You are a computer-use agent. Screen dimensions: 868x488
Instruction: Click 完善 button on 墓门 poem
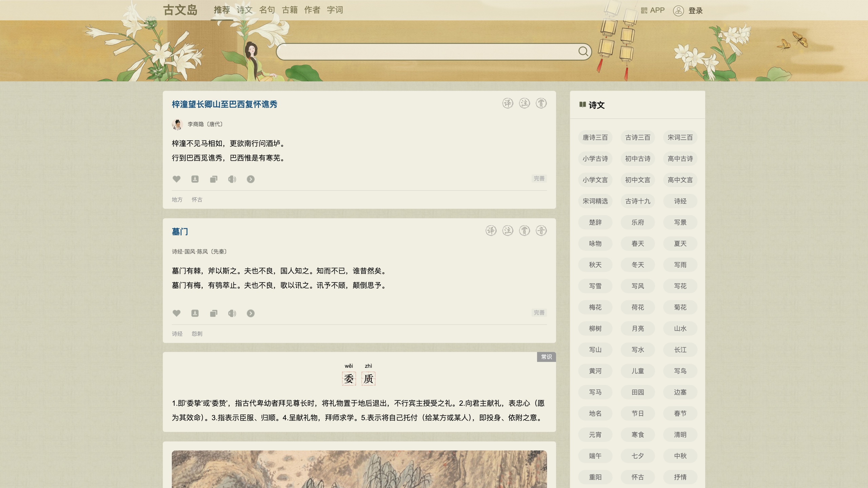pos(539,313)
